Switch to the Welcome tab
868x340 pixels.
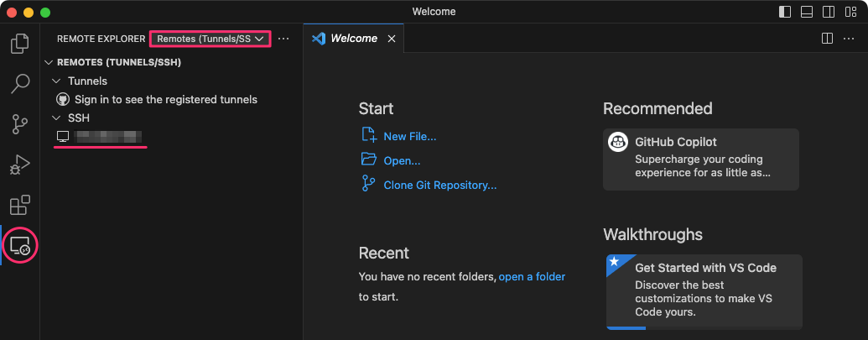click(x=354, y=39)
